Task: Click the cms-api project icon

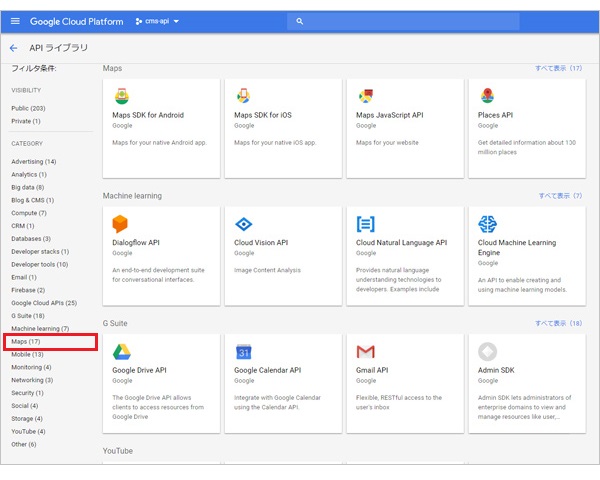Action: pyautogui.click(x=139, y=21)
